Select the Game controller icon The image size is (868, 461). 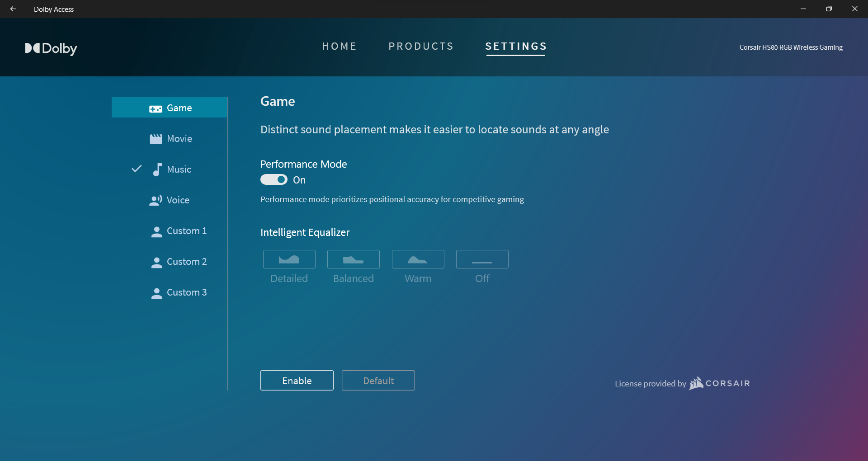[x=156, y=108]
